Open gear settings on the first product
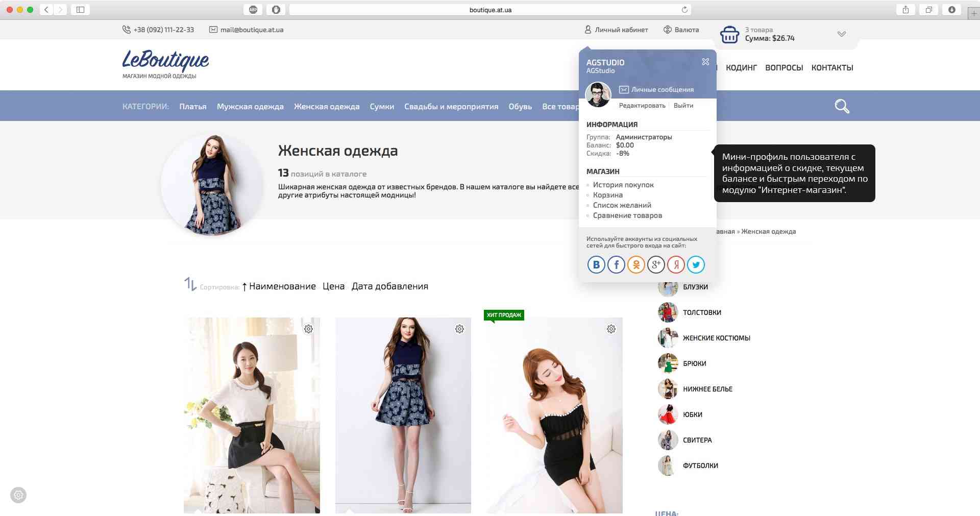The height and width of the screenshot is (516, 980). 308,329
